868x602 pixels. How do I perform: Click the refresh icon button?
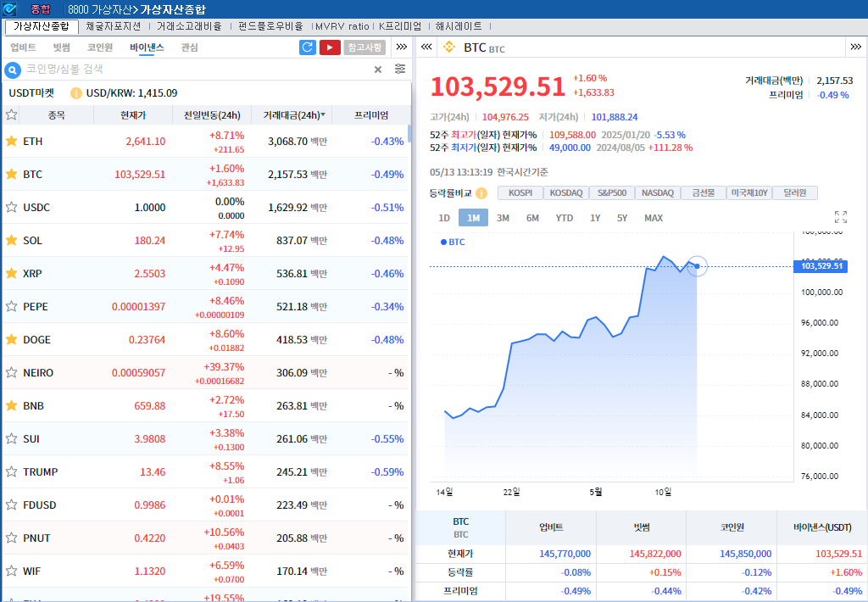pyautogui.click(x=307, y=47)
